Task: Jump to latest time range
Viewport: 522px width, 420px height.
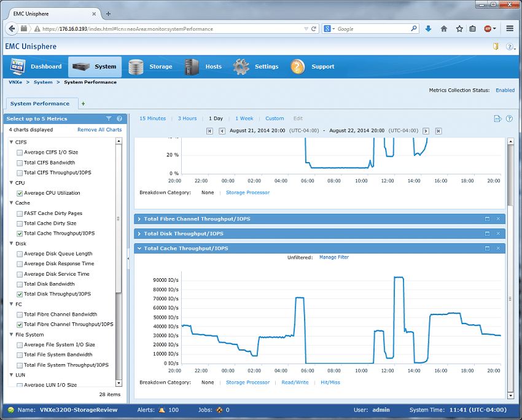Action: (438, 131)
